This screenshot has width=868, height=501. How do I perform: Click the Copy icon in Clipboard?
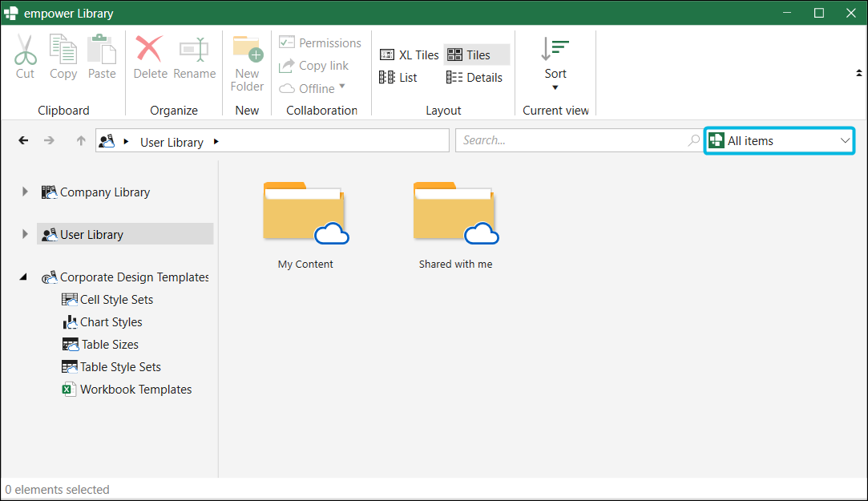[x=63, y=49]
